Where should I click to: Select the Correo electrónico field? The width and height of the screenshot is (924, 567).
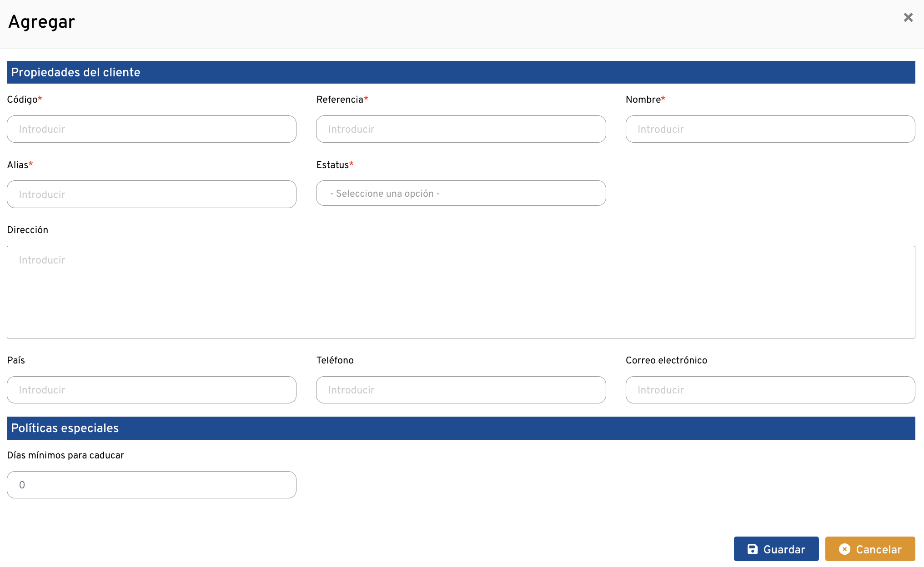coord(770,390)
